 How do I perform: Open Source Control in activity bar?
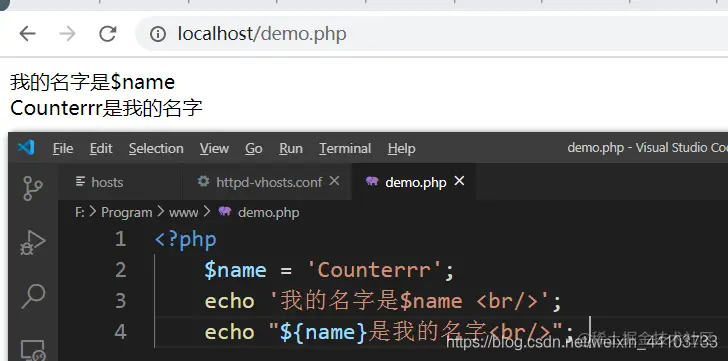click(32, 188)
